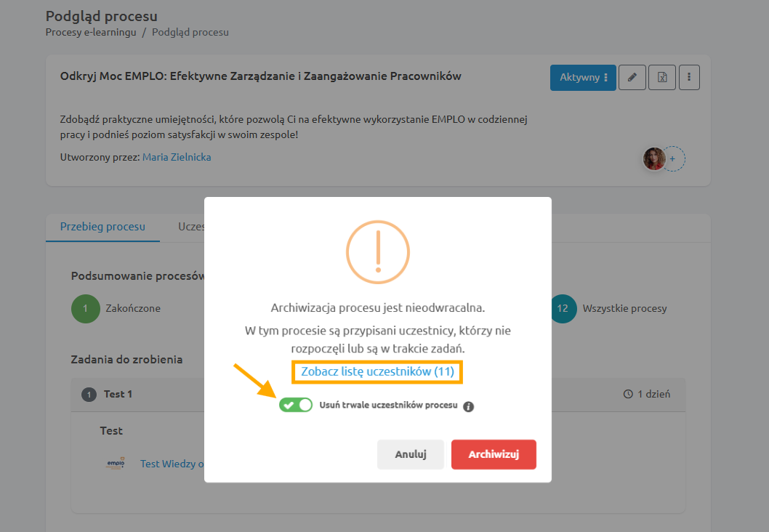Click the dashed add-person plus icon
The image size is (769, 532).
click(x=672, y=159)
